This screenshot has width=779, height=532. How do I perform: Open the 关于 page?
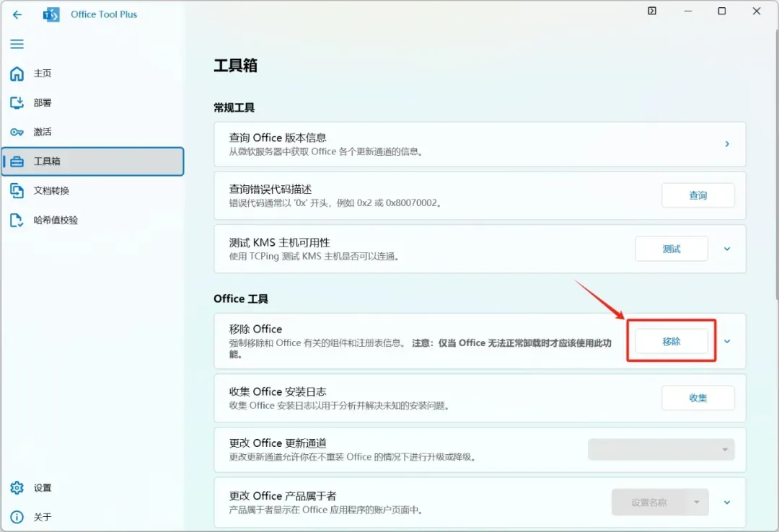tap(92, 517)
